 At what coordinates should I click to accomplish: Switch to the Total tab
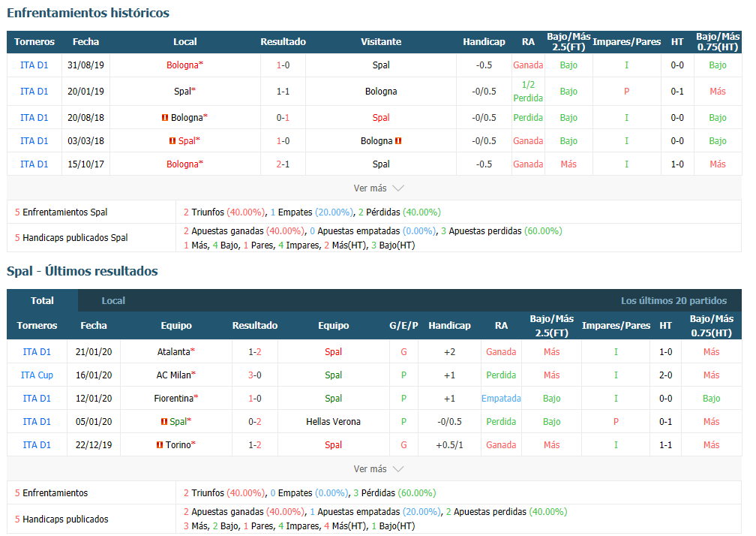(43, 300)
